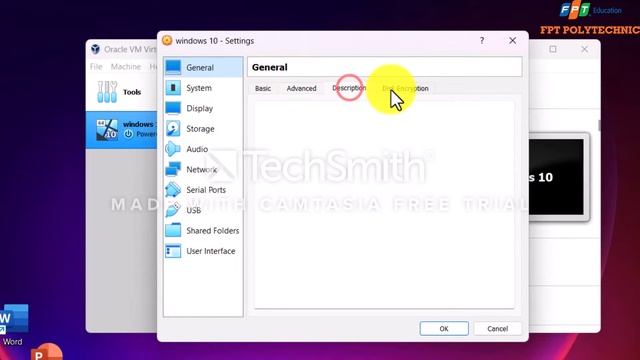Select the User Interface label
Image resolution: width=640 pixels, height=360 pixels.
pos(211,251)
